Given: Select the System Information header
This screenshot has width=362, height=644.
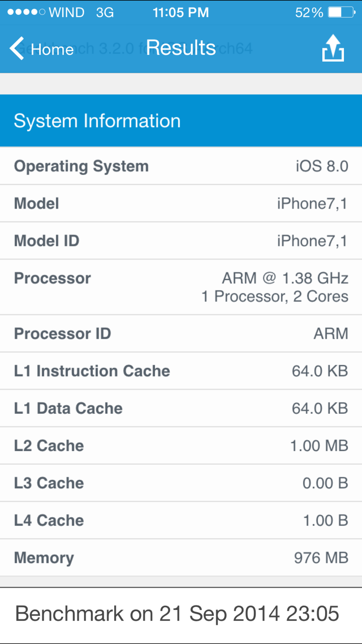Looking at the screenshot, I should pos(181,120).
